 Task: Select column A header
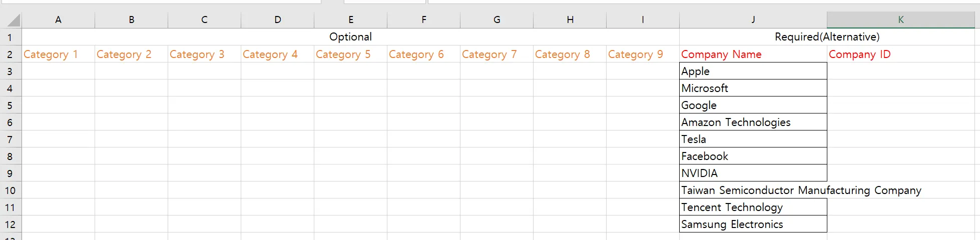coord(58,19)
